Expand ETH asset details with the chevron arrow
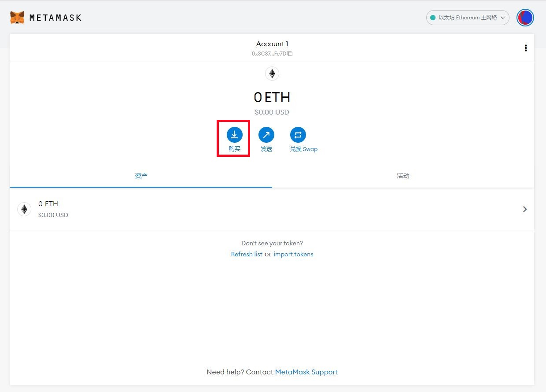This screenshot has width=546, height=392. (x=525, y=209)
